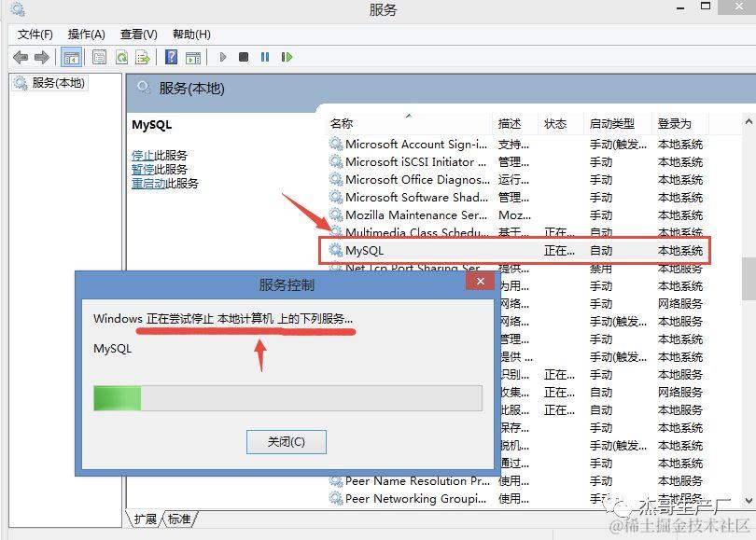Click the Start Service play icon

click(x=223, y=57)
